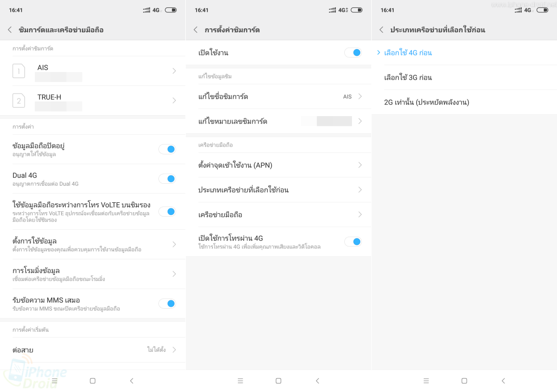Image resolution: width=557 pixels, height=392 pixels.
Task: Turn off เปิดใช้การโทรผ่าน 4G switch
Action: tap(353, 242)
